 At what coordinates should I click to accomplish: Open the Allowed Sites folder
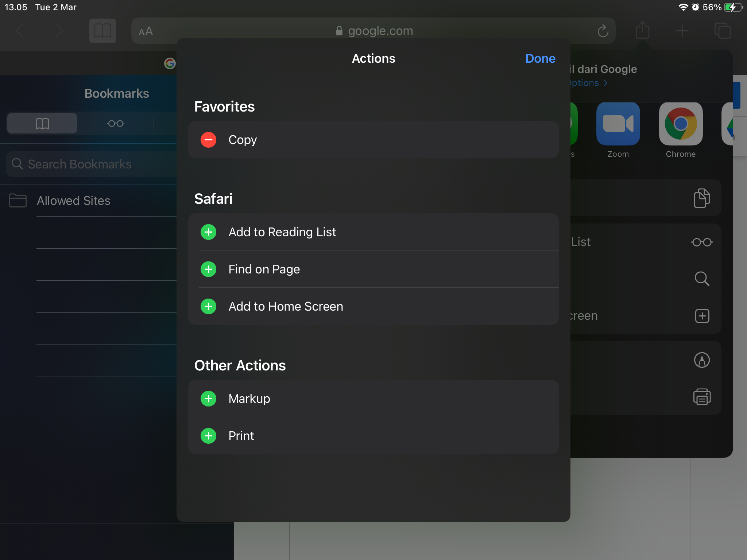tap(74, 200)
